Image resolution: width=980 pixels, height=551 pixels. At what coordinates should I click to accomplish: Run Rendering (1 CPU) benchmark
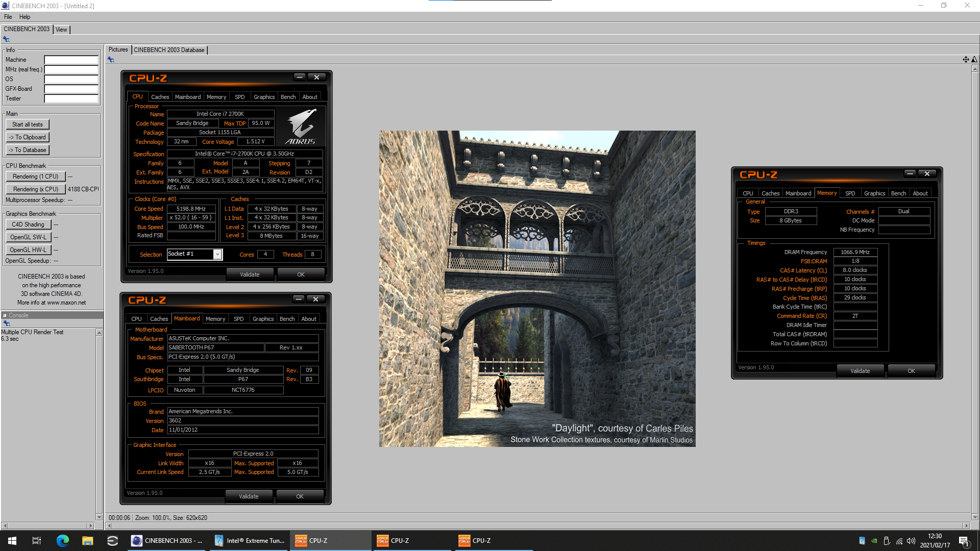36,177
